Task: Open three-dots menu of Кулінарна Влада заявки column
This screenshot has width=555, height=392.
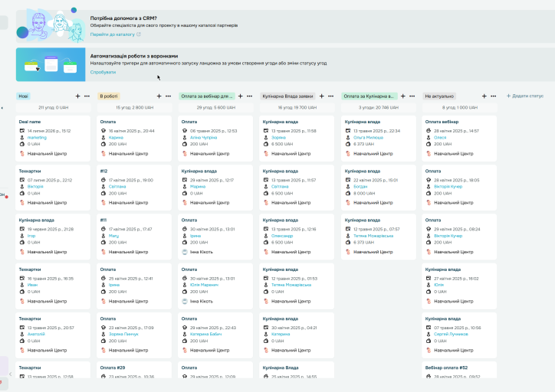Action: tap(331, 96)
